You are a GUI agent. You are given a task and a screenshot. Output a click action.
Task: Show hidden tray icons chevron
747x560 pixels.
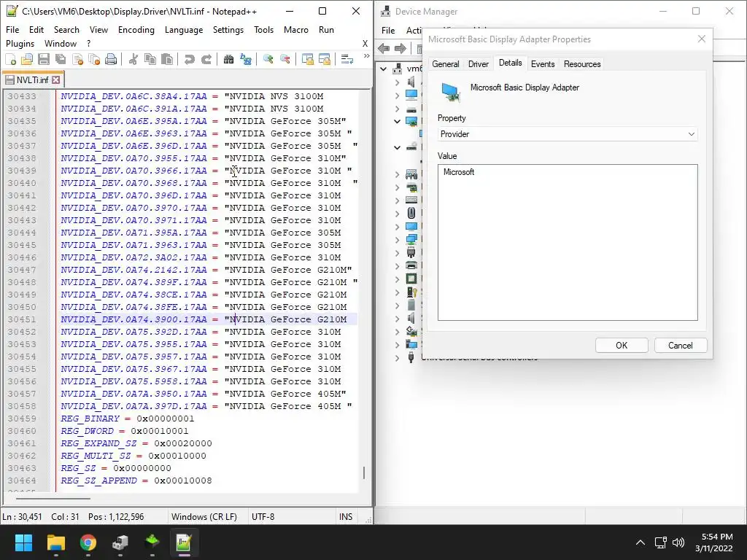(640, 542)
